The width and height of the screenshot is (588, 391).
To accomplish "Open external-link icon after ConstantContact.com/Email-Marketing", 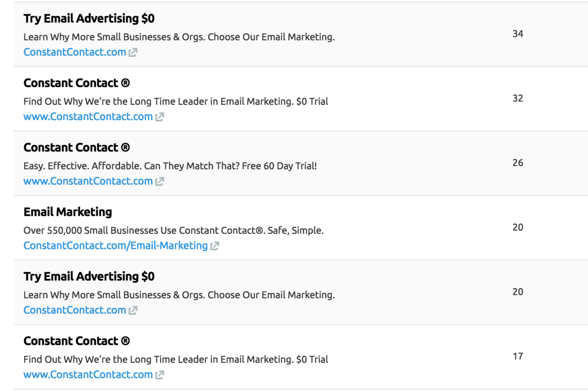I will click(x=214, y=246).
